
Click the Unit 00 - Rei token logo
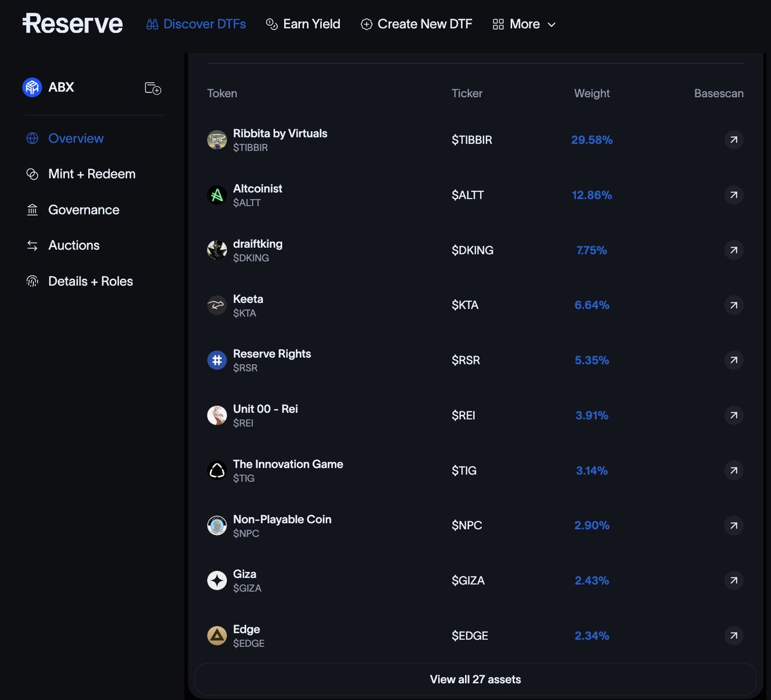217,416
